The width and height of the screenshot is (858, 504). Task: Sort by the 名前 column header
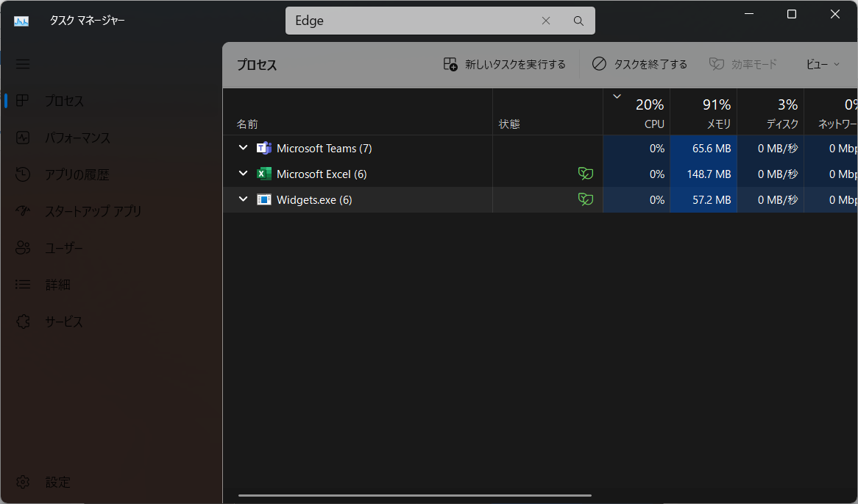click(358, 112)
